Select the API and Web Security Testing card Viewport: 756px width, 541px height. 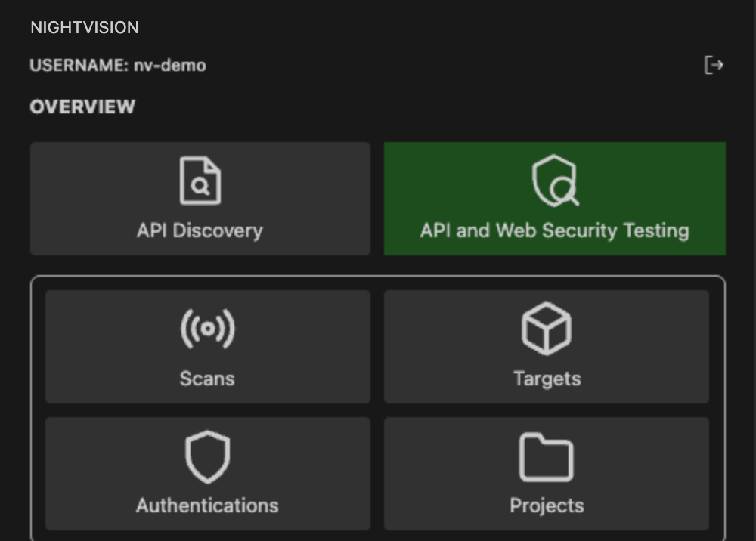[554, 199]
